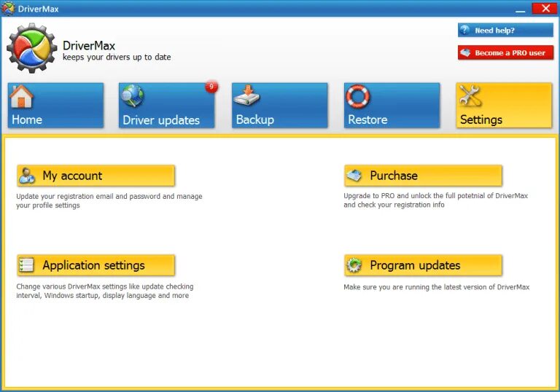Open Application settings

[x=96, y=265]
